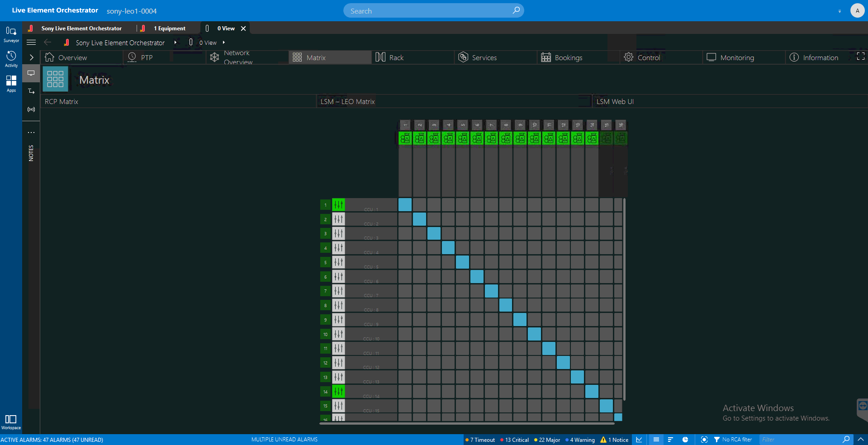Filter alarms by 22 Major
The width and height of the screenshot is (868, 445).
[x=547, y=440]
